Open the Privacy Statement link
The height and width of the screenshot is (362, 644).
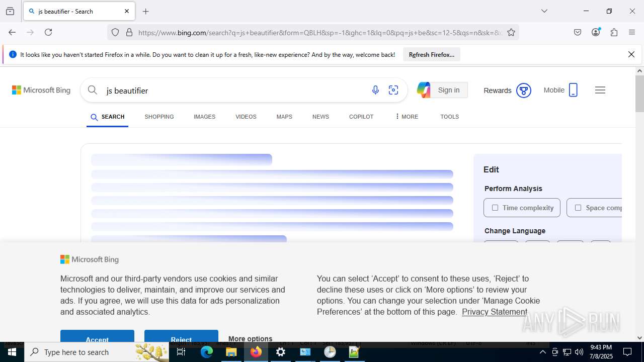495,312
